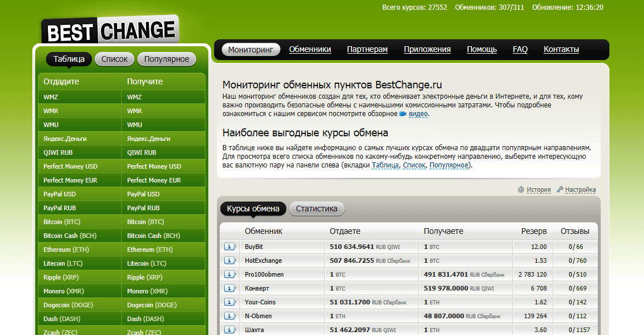Image resolution: width=644 pixels, height=335 pixels.
Task: Click info icon beside Конверт exchanger
Action: (230, 288)
